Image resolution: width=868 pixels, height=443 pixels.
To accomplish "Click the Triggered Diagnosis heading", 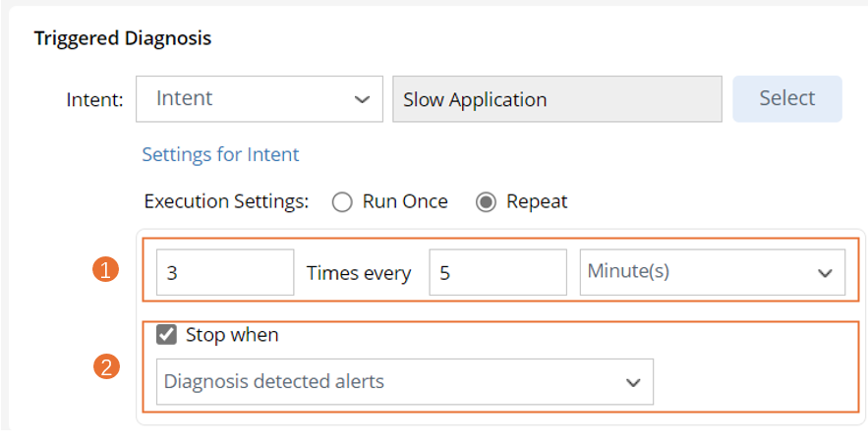I will [x=123, y=38].
